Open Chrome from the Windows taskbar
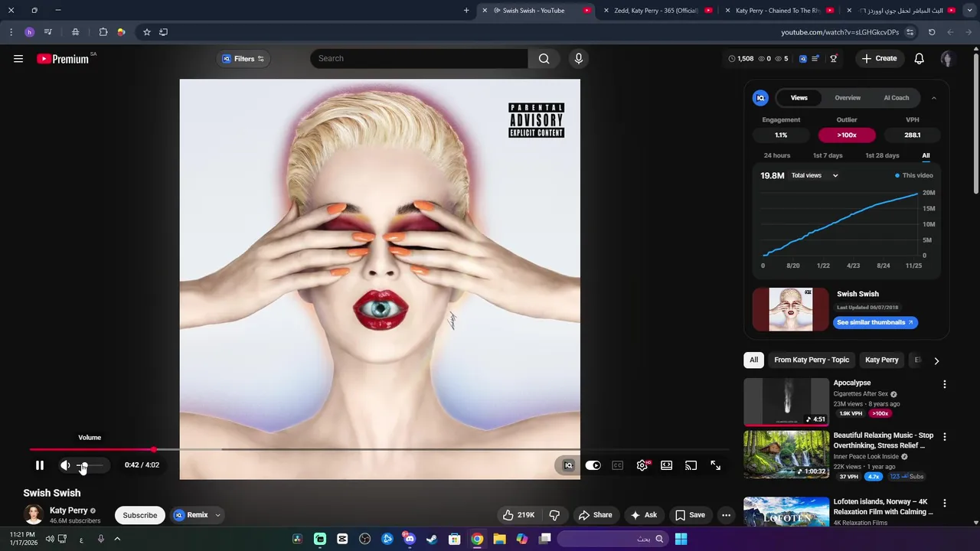 pyautogui.click(x=477, y=539)
